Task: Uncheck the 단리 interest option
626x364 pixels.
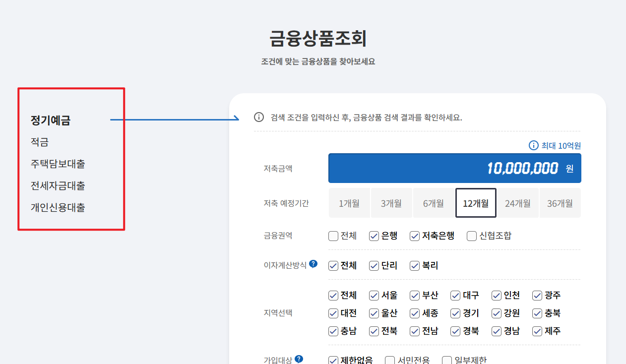Action: pyautogui.click(x=374, y=266)
